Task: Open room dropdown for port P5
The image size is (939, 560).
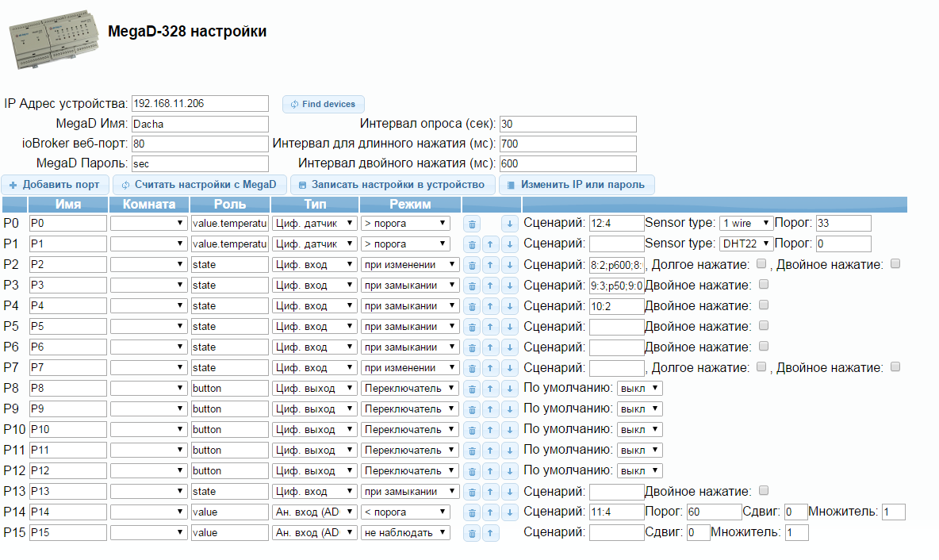Action: pyautogui.click(x=148, y=327)
